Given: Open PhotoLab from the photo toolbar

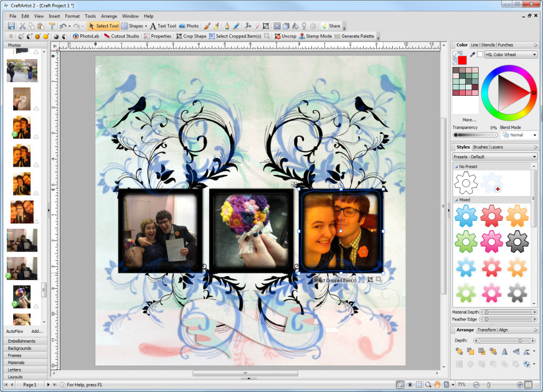Looking at the screenshot, I should 86,36.
